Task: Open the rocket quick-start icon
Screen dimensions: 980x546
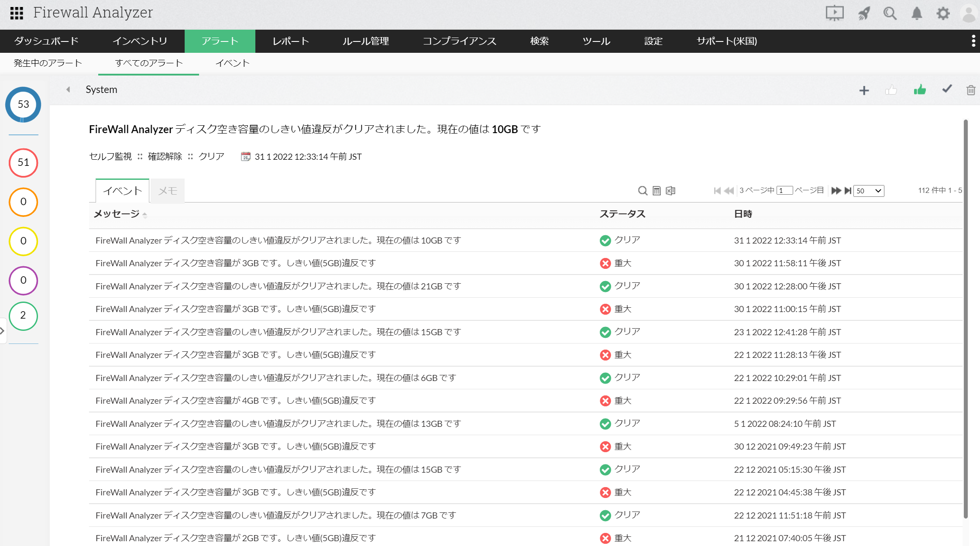Action: pyautogui.click(x=863, y=14)
